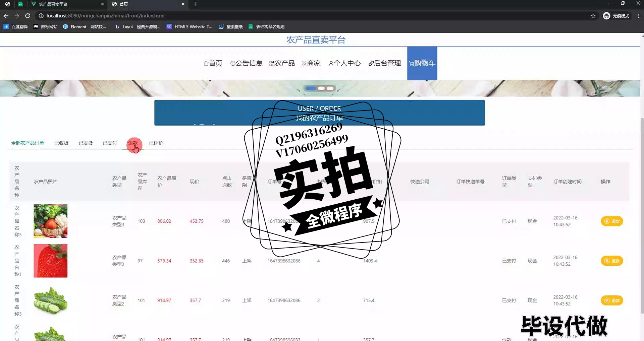
Task: Open the browser three-dot menu
Action: point(639,16)
